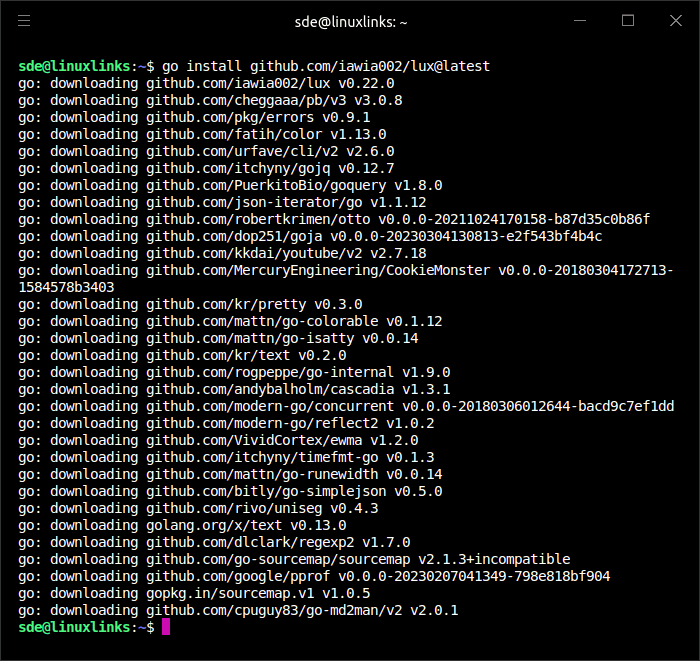Image resolution: width=700 pixels, height=661 pixels.
Task: Click the google/pprof download line
Action: 314,576
